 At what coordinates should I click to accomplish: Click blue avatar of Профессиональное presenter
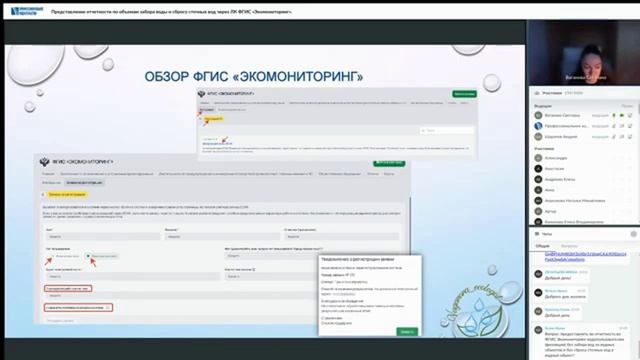pyautogui.click(x=538, y=126)
